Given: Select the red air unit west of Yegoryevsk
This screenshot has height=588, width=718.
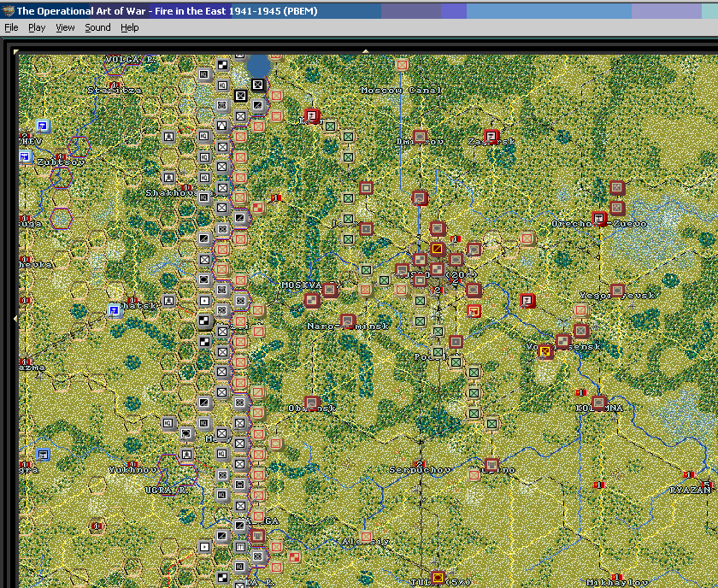Looking at the screenshot, I should click(527, 301).
